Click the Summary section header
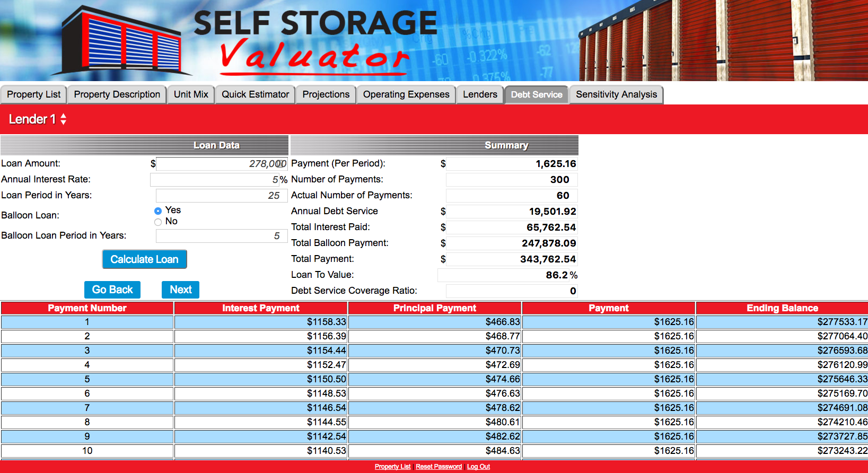This screenshot has width=868, height=473. click(x=434, y=145)
